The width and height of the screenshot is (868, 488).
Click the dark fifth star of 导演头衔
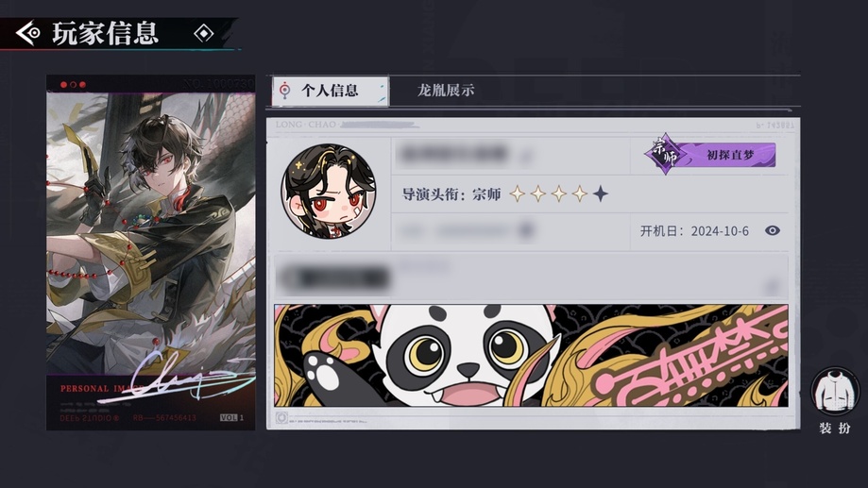601,194
